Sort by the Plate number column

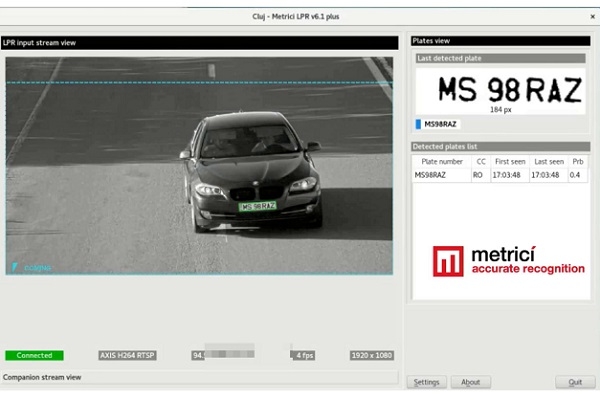441,161
